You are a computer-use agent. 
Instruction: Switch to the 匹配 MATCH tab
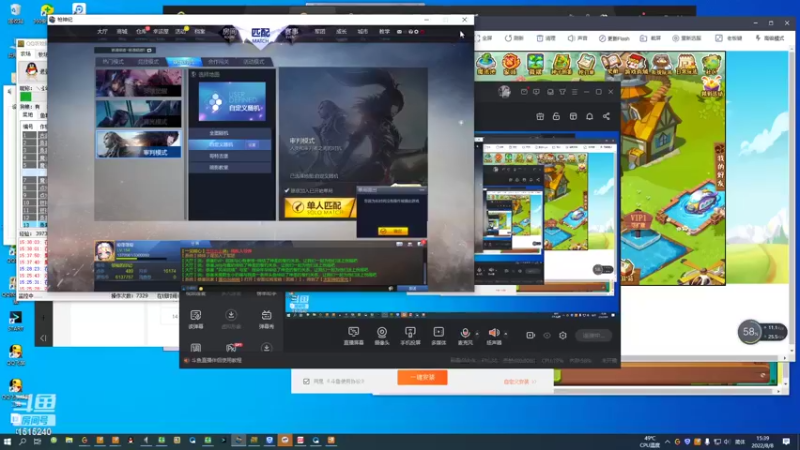click(x=260, y=35)
